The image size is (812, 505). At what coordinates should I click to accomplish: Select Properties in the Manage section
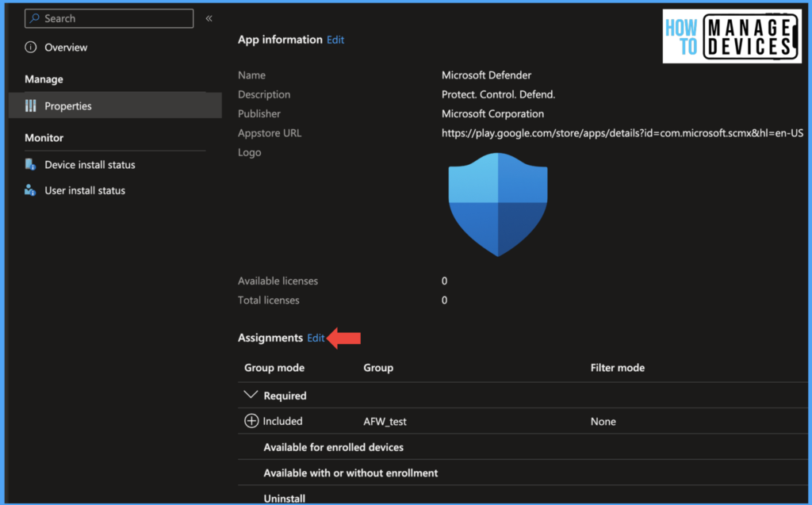[x=116, y=105]
